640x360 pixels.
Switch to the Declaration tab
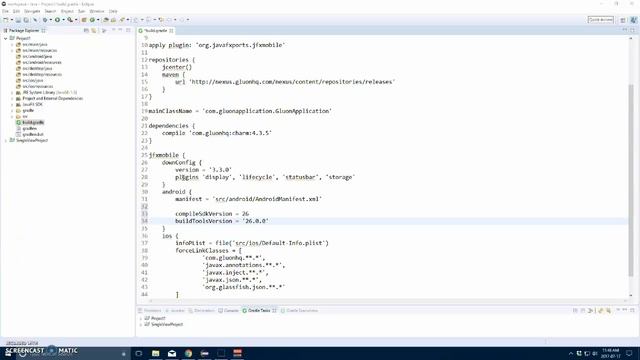[x=202, y=311]
